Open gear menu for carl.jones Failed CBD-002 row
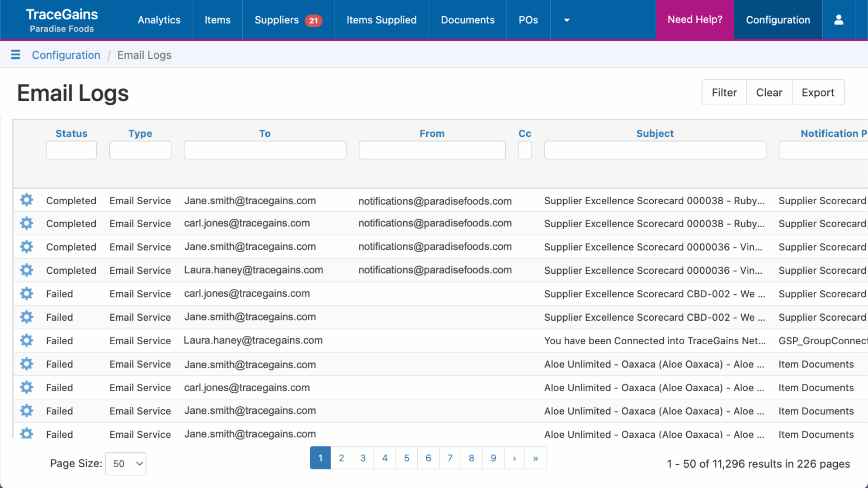868x488 pixels. click(x=27, y=294)
